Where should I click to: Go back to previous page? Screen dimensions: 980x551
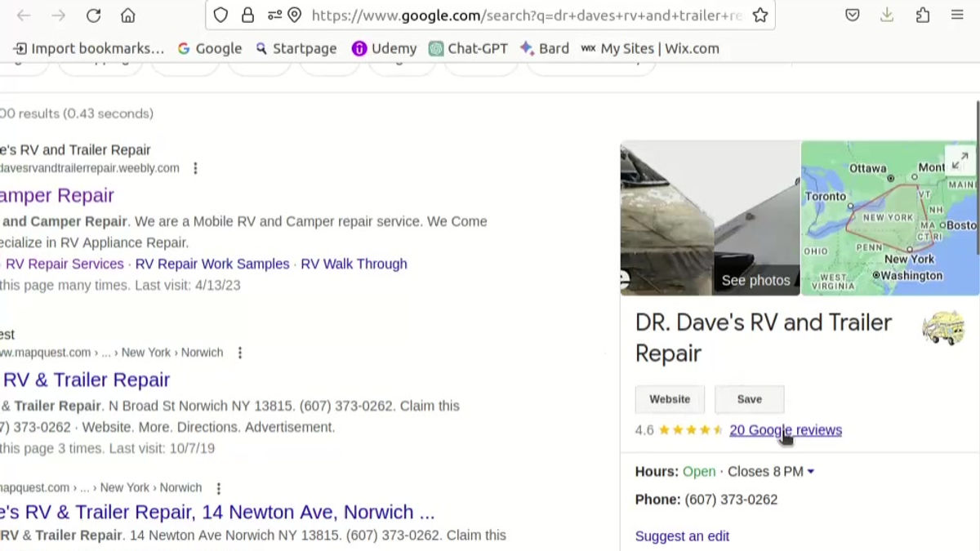point(23,16)
